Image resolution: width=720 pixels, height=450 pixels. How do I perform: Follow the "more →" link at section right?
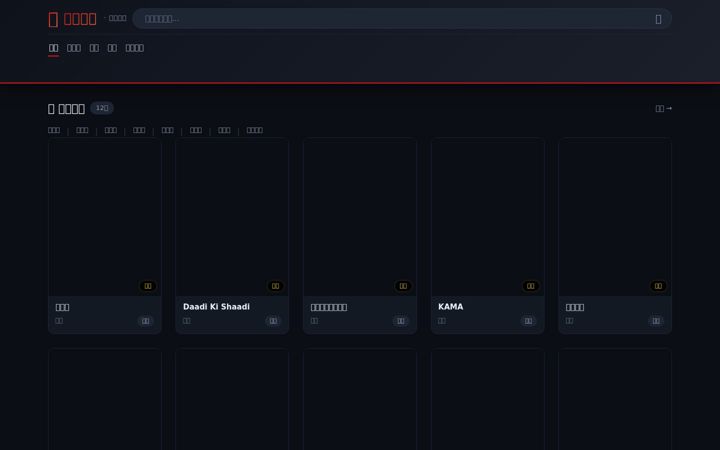664,108
